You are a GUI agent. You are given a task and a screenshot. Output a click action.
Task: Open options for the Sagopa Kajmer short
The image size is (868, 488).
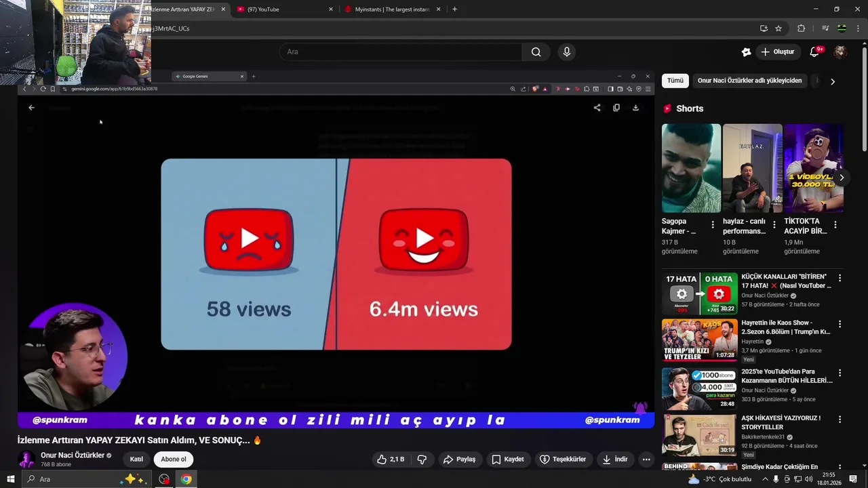[713, 224]
